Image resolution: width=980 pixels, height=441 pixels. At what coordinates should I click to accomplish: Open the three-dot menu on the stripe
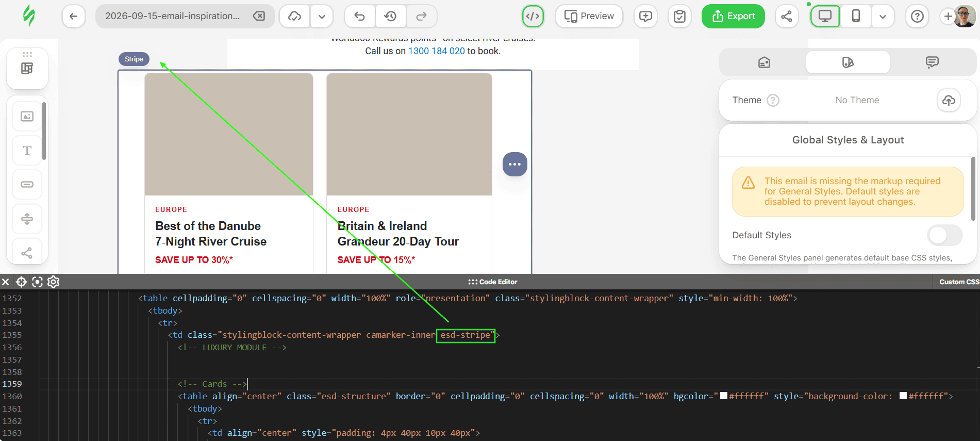click(515, 165)
